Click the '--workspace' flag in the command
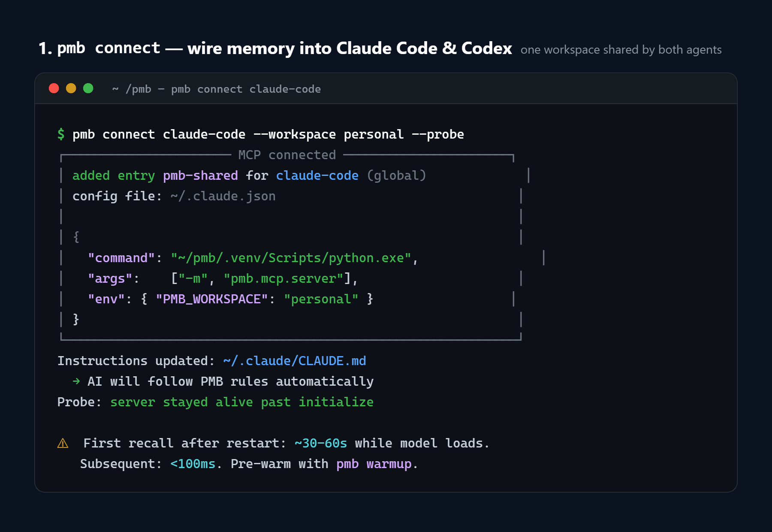This screenshot has width=772, height=532. pyautogui.click(x=295, y=134)
